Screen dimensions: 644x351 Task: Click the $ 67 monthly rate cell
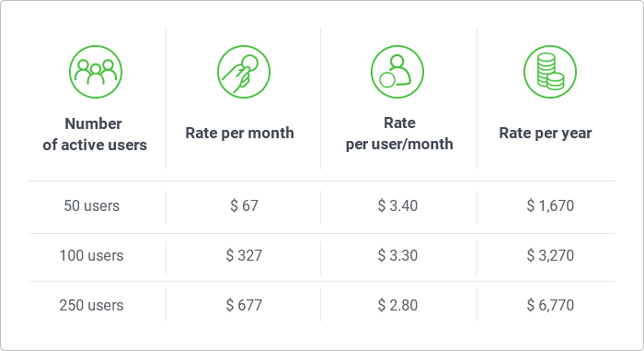tap(244, 205)
